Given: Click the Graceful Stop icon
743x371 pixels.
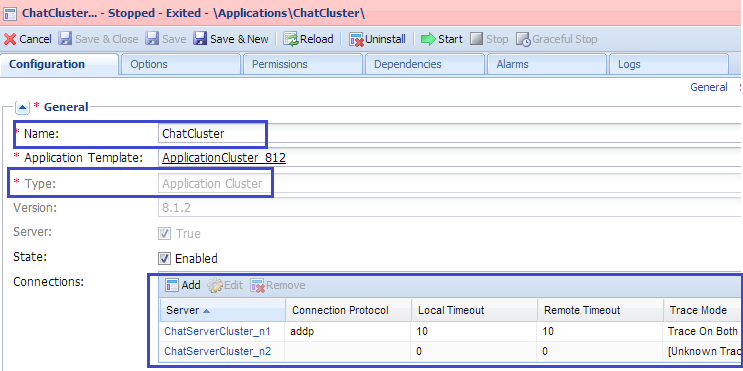Looking at the screenshot, I should [x=523, y=39].
